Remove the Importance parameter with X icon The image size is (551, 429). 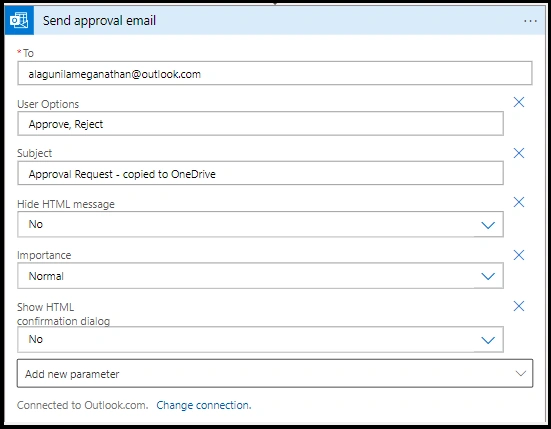click(x=519, y=255)
